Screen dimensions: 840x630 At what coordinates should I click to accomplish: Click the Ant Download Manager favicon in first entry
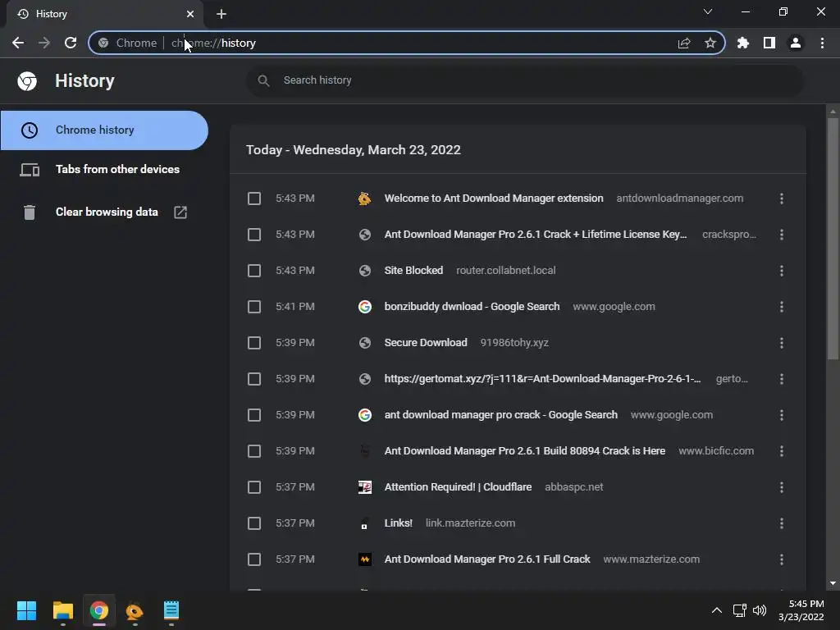364,199
